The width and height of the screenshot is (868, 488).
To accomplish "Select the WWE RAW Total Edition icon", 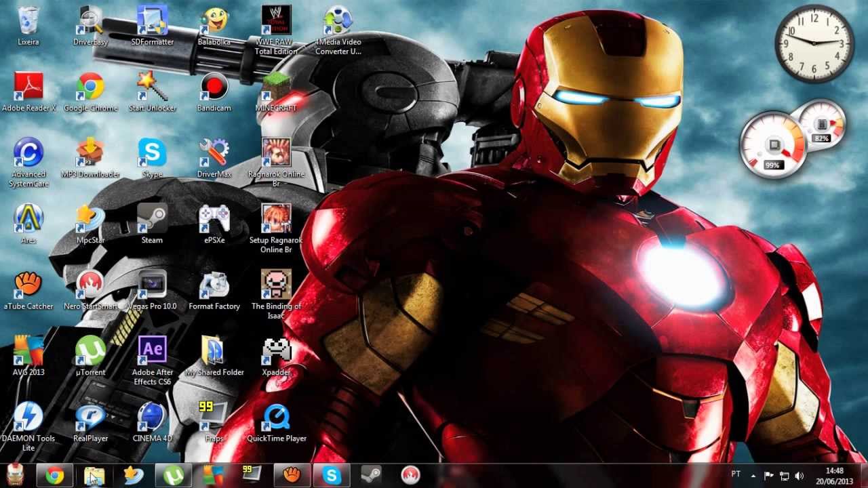I will 276,31.
